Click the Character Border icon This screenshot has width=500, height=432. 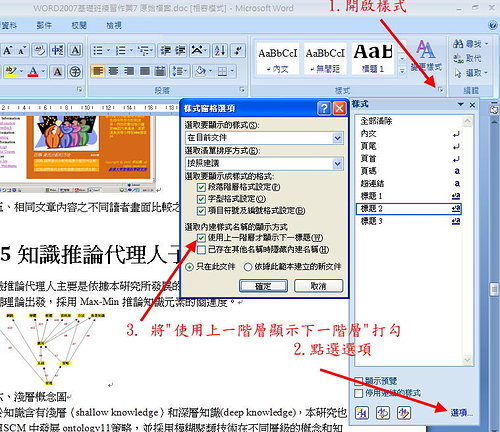tap(76, 51)
